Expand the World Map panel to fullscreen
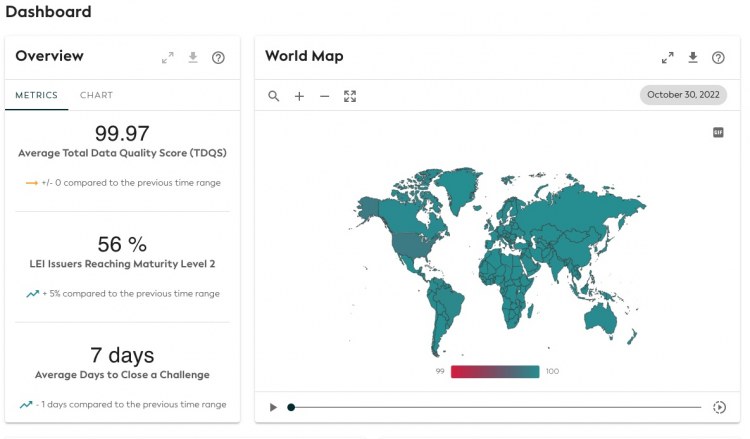 coord(667,58)
